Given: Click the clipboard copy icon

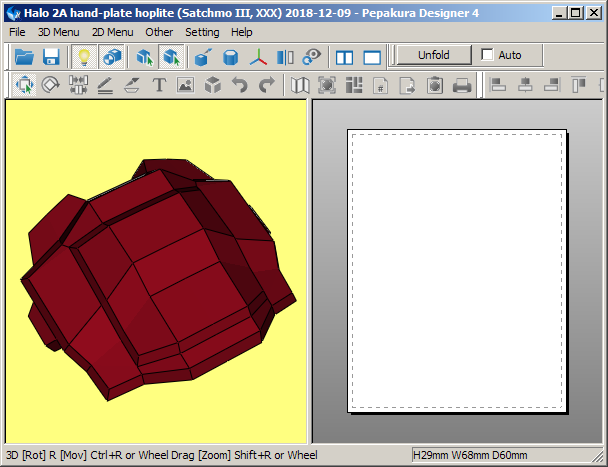Looking at the screenshot, I should [435, 85].
